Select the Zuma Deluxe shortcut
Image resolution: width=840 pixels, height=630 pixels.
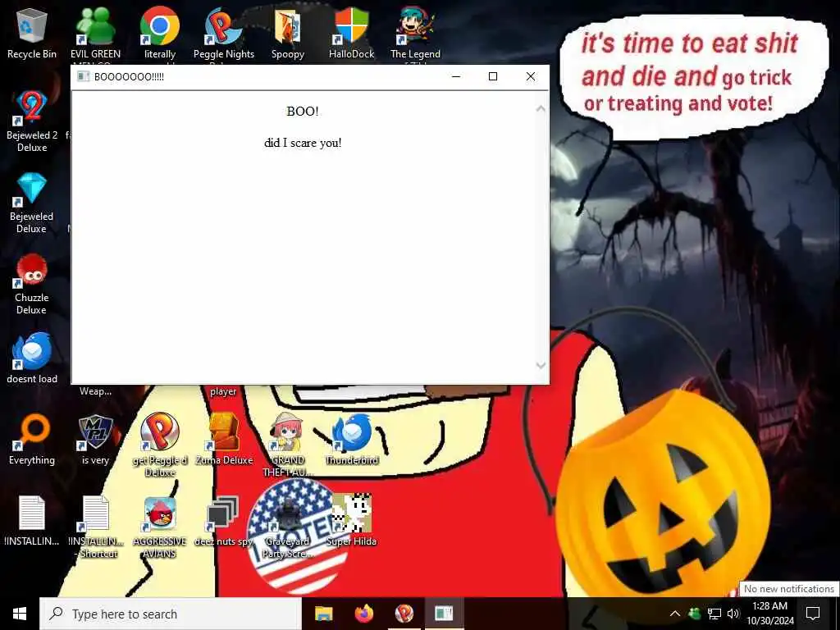click(x=223, y=440)
